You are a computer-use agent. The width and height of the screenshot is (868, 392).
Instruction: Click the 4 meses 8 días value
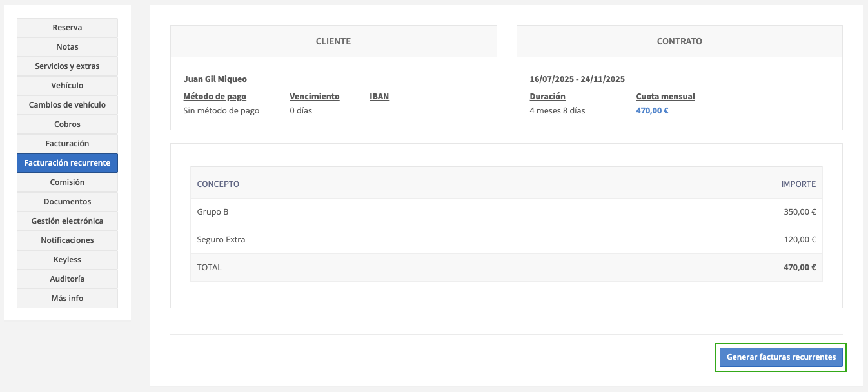click(557, 111)
